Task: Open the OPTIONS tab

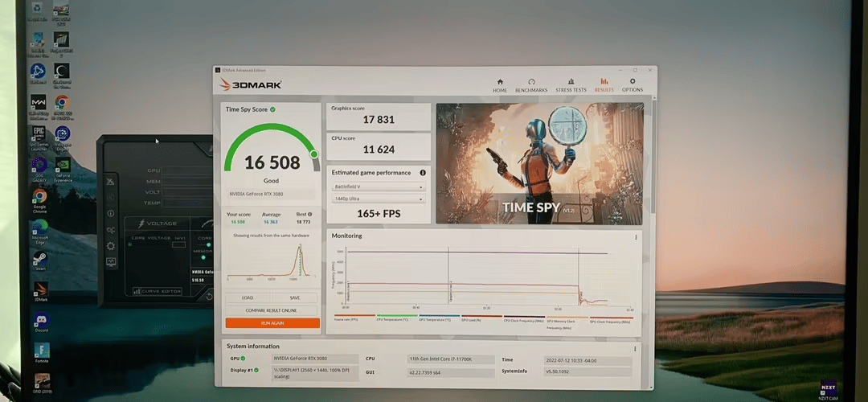Action: coord(633,85)
